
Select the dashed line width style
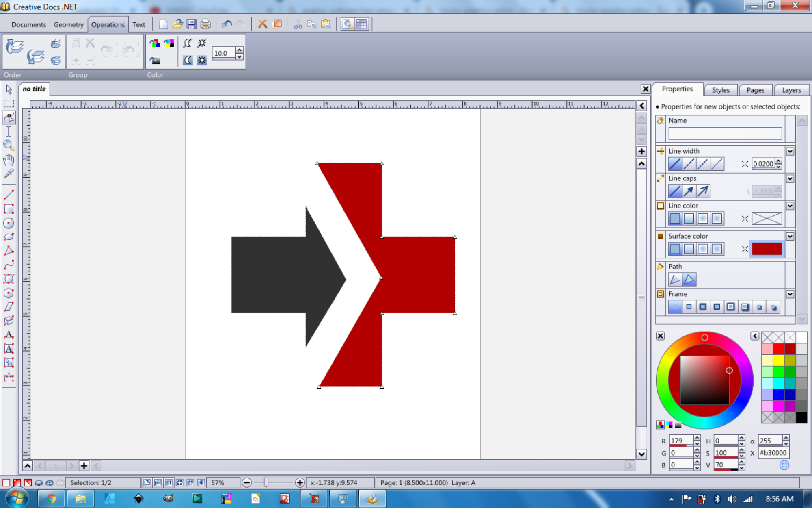pos(689,164)
